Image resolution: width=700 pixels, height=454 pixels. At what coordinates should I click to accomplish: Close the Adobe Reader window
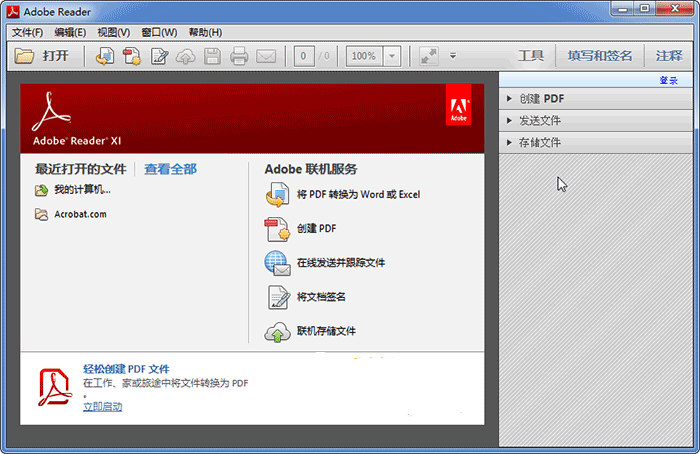tap(675, 9)
